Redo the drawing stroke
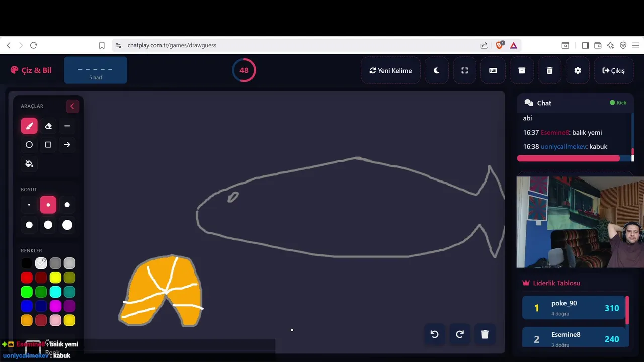 [460, 334]
